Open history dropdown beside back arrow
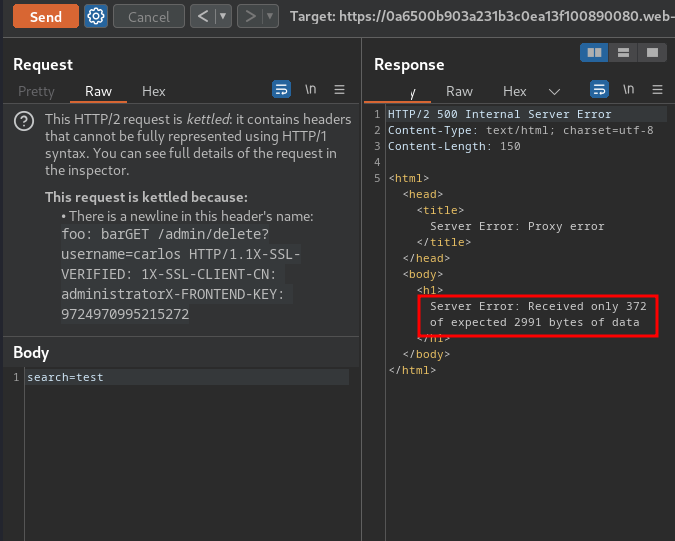Image resolution: width=675 pixels, height=541 pixels. (x=223, y=16)
